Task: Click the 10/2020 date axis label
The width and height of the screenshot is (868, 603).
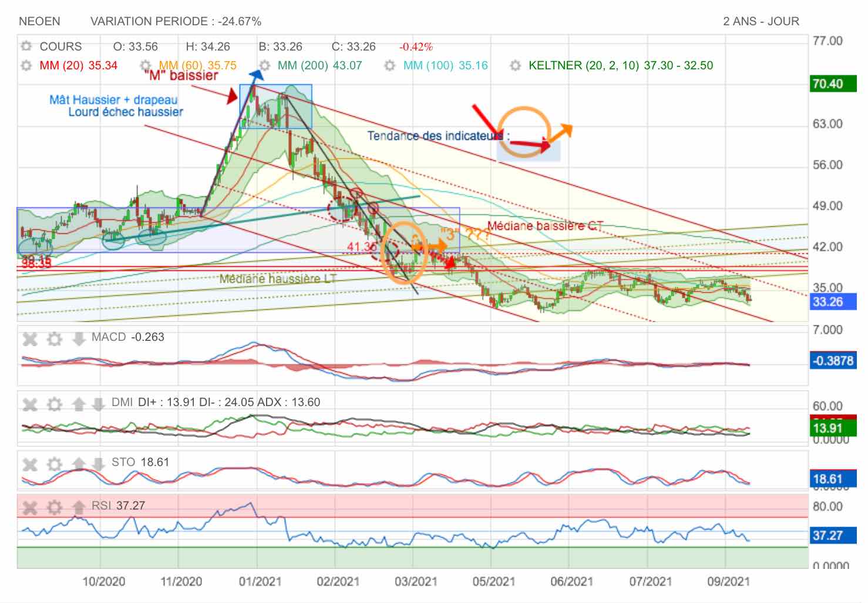Action: (x=104, y=581)
